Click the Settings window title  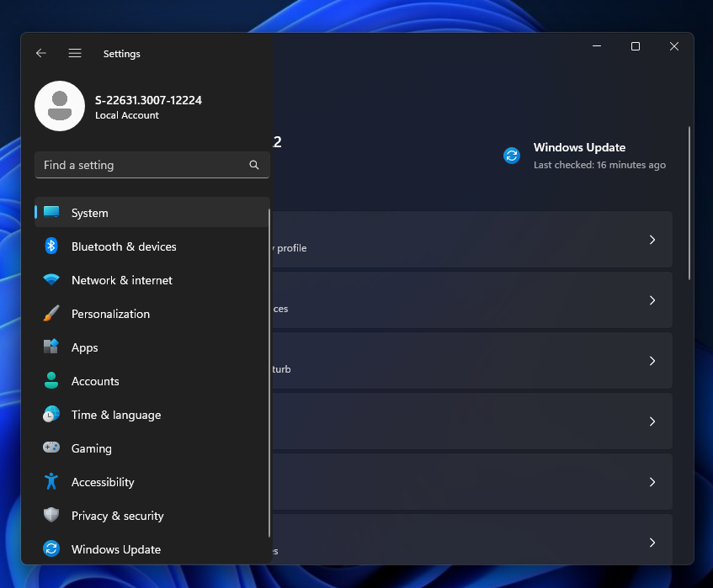point(122,54)
